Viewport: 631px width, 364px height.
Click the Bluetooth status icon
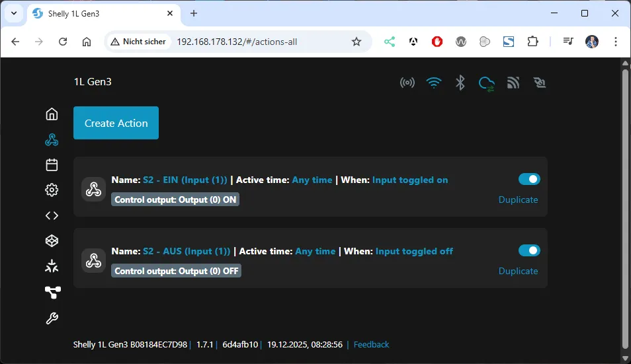point(460,83)
